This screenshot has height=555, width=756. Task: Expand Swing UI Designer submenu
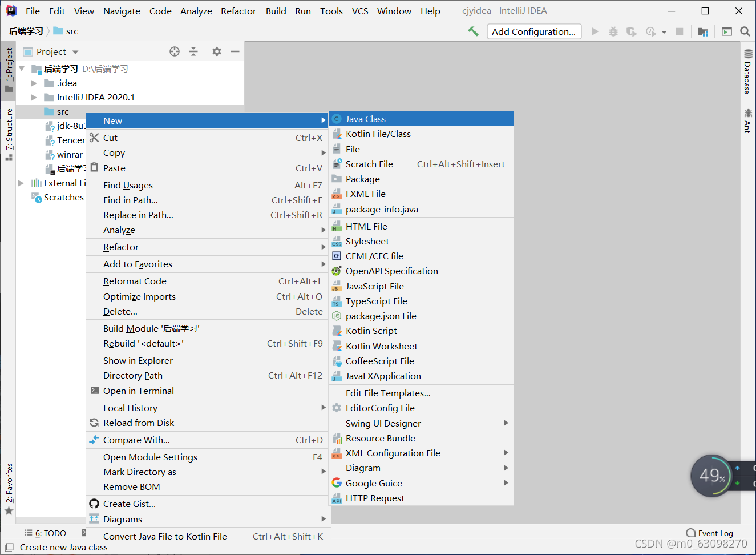pyautogui.click(x=421, y=423)
